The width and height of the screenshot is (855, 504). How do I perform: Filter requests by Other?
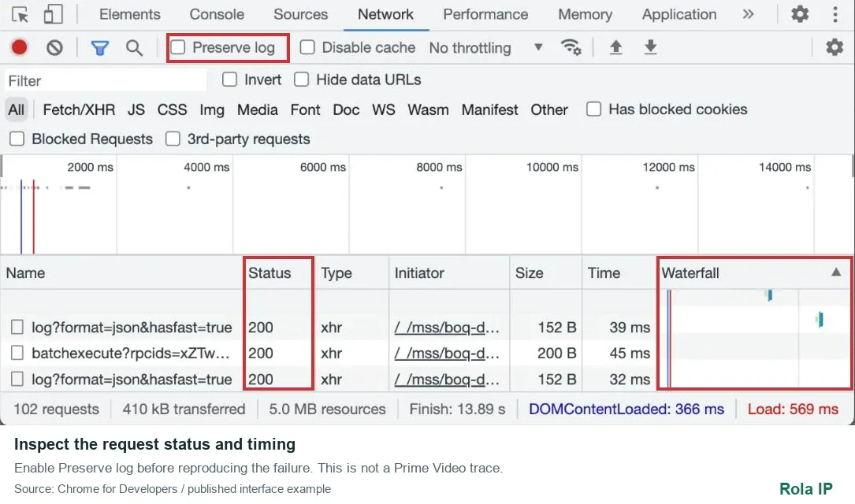click(x=549, y=109)
